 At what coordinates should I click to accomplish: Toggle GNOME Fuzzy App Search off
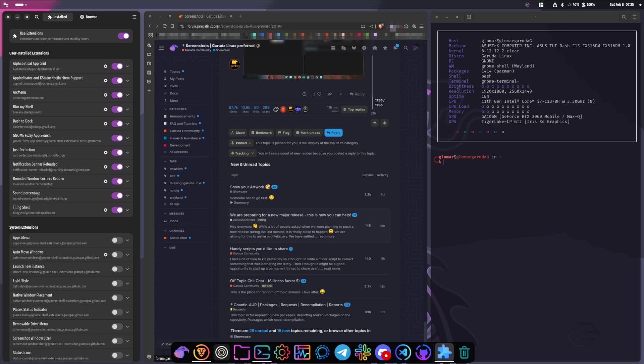click(x=117, y=138)
